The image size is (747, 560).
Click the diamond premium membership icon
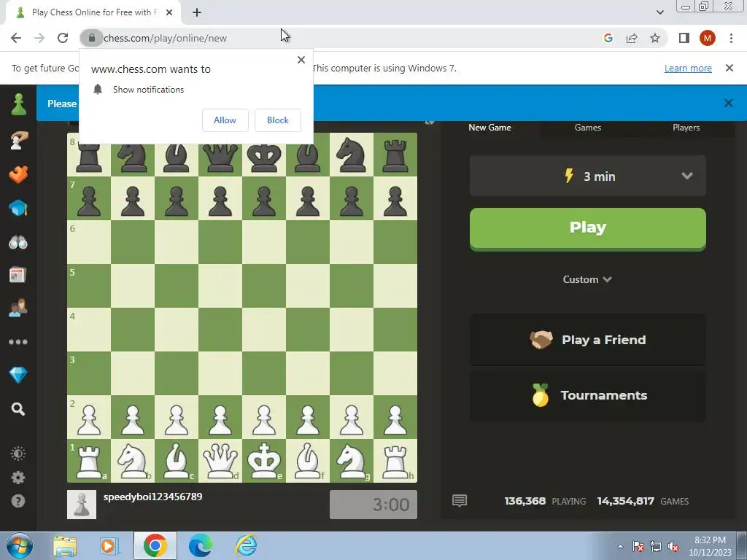18,376
